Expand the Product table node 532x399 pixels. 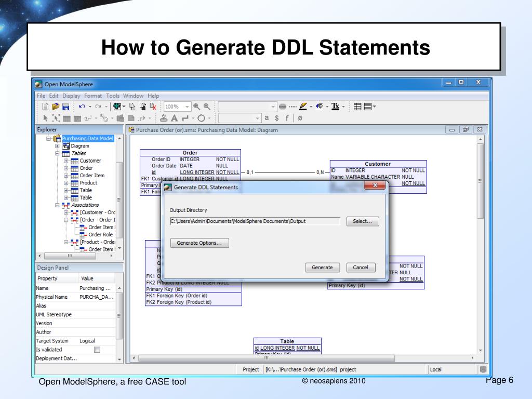pyautogui.click(x=66, y=183)
